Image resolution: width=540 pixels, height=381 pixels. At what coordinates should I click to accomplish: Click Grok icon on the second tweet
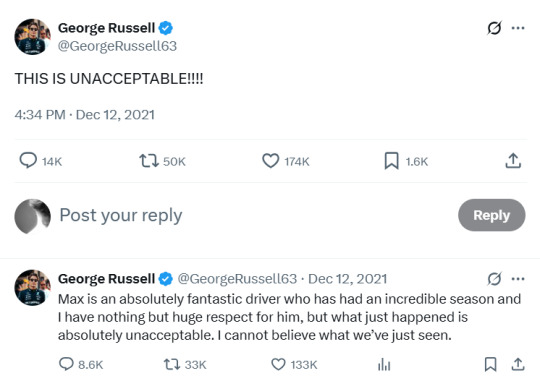pos(494,279)
